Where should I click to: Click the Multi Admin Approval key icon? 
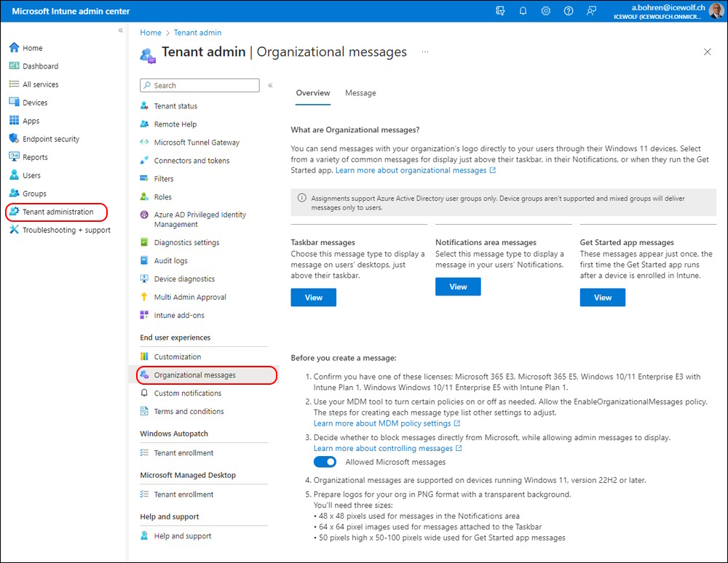click(x=144, y=297)
